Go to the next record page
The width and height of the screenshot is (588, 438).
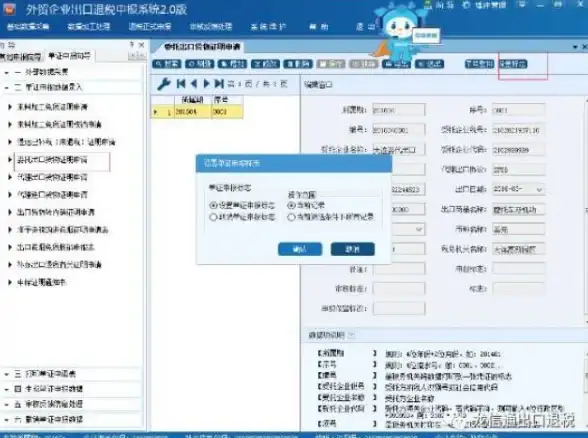206,84
